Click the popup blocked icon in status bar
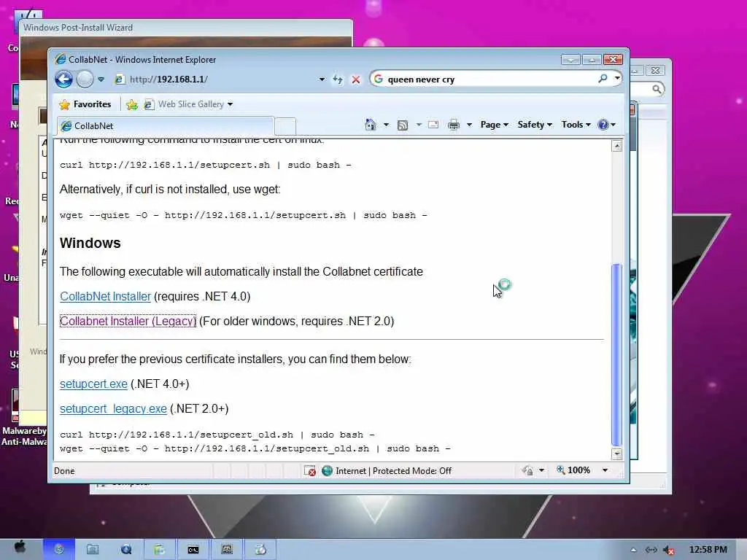The width and height of the screenshot is (747, 560). click(309, 471)
